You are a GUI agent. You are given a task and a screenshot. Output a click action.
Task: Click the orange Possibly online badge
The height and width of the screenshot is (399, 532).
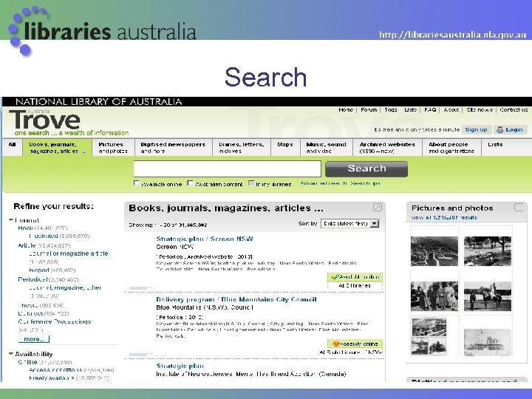pos(355,344)
